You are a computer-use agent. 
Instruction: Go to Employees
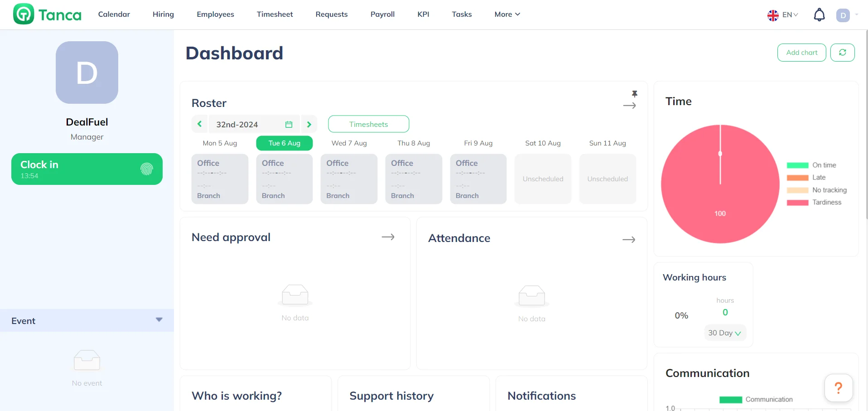[x=215, y=15]
